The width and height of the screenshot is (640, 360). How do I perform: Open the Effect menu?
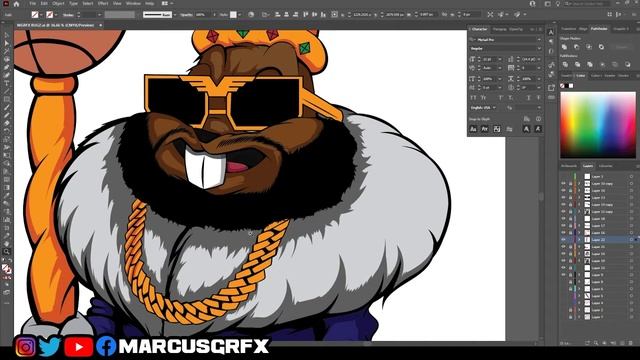point(103,3)
